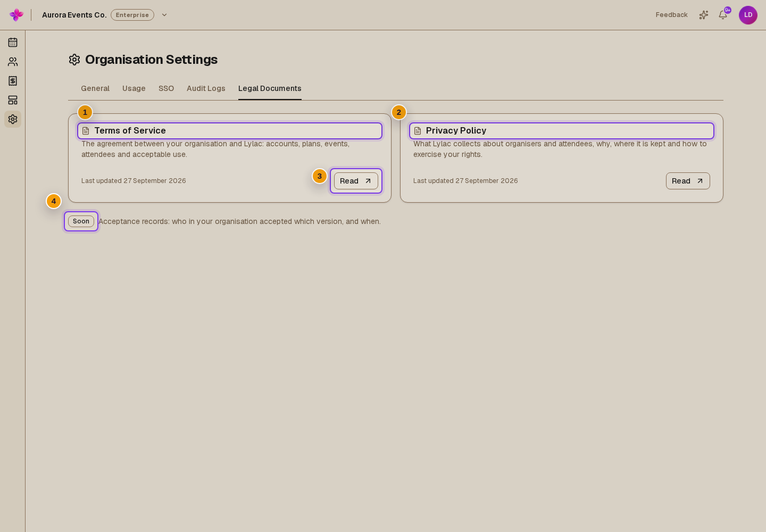This screenshot has width=766, height=532.
Task: Click the Organisation Settings heading
Action: (152, 60)
